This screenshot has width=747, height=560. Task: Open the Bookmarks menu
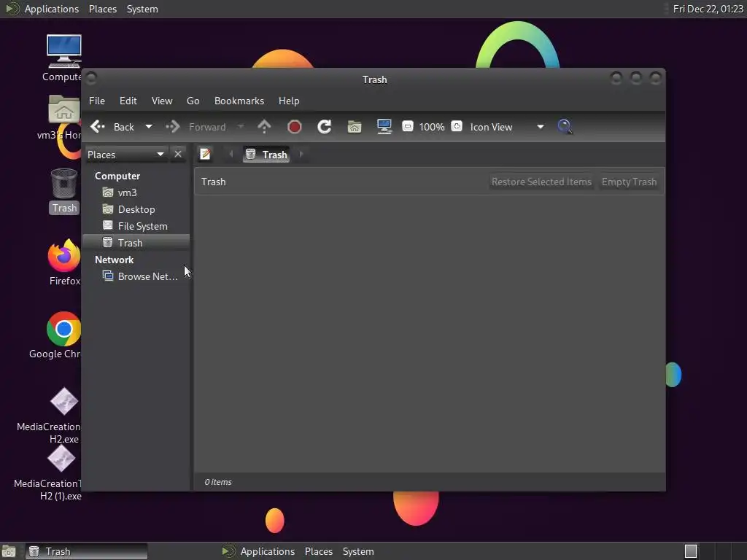tap(239, 101)
